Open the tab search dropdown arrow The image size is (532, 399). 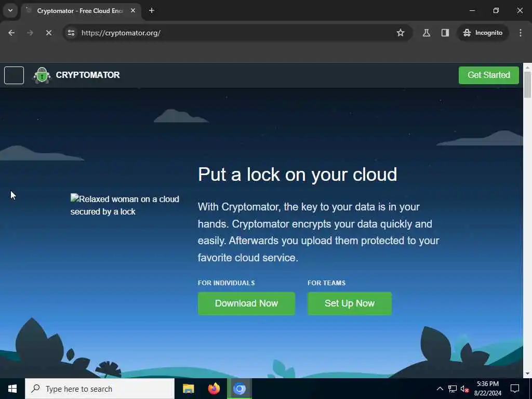pyautogui.click(x=10, y=10)
